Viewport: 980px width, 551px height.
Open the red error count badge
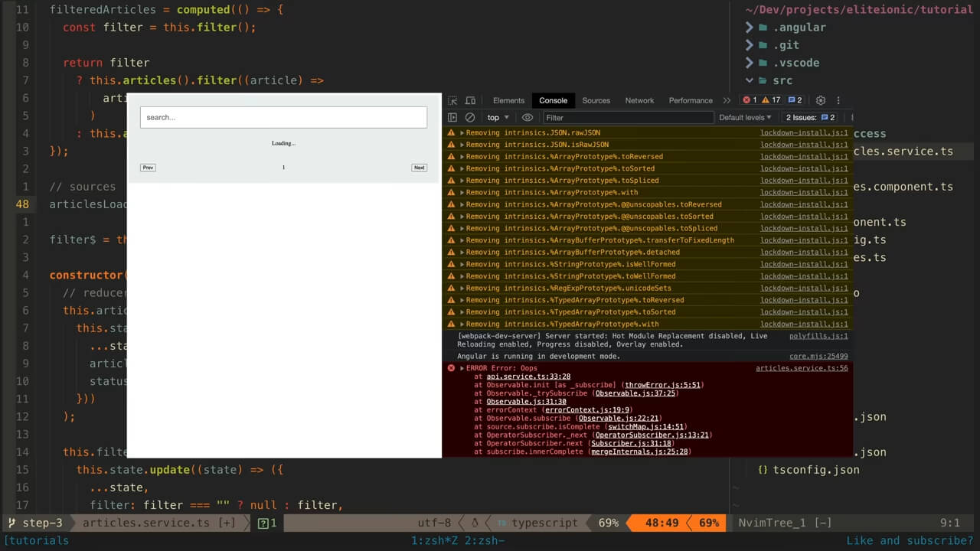click(x=750, y=100)
